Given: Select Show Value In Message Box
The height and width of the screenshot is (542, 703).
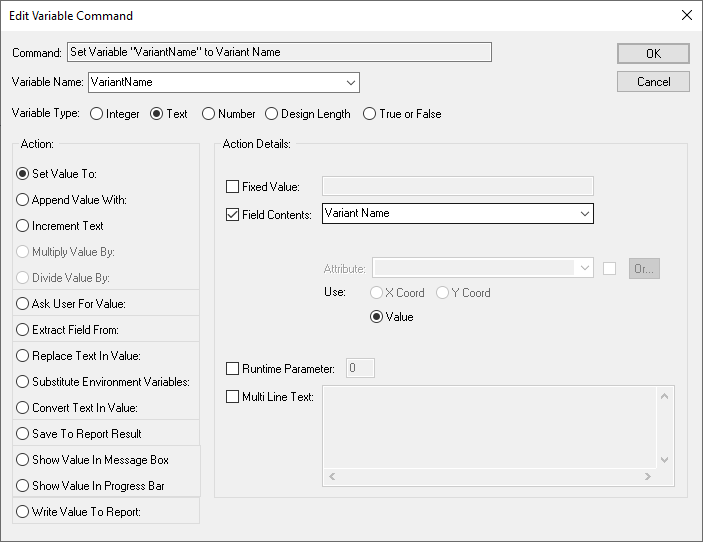Looking at the screenshot, I should pyautogui.click(x=23, y=460).
